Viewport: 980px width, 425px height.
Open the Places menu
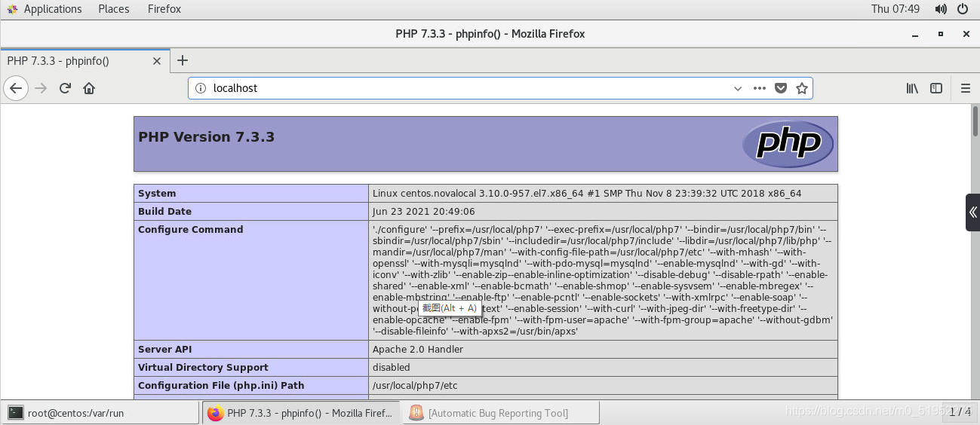click(x=113, y=9)
